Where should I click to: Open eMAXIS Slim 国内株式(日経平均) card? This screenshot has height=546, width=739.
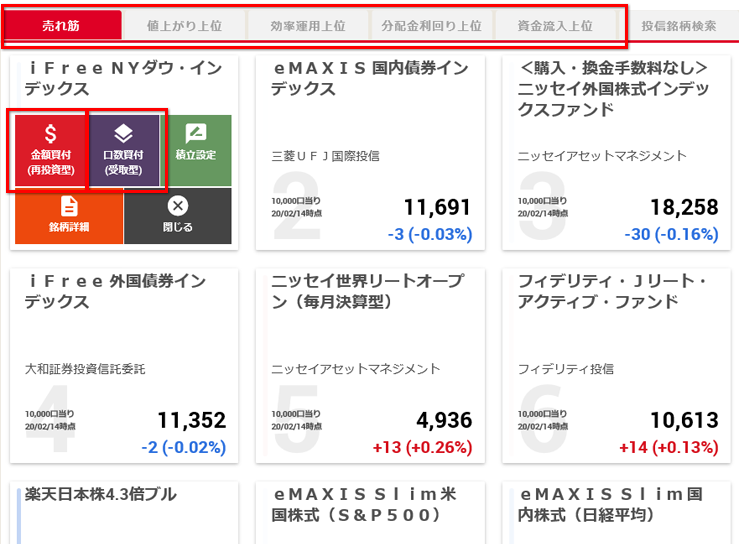(x=616, y=513)
